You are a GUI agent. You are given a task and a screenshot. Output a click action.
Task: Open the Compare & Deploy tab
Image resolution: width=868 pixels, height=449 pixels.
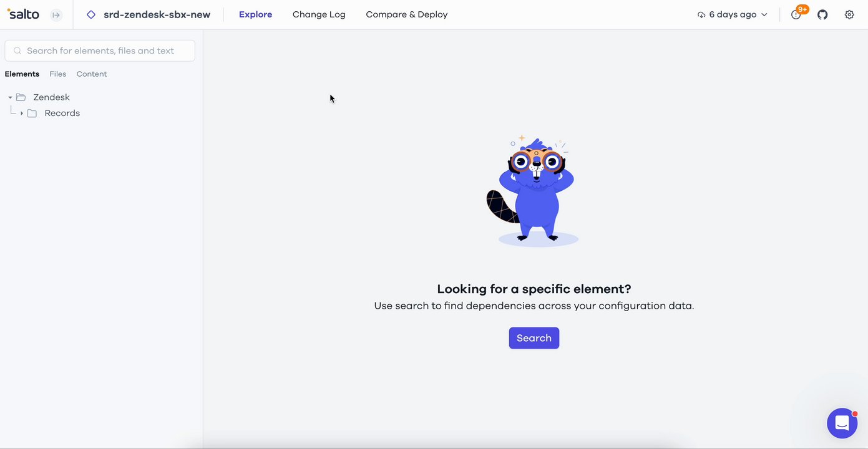click(407, 14)
